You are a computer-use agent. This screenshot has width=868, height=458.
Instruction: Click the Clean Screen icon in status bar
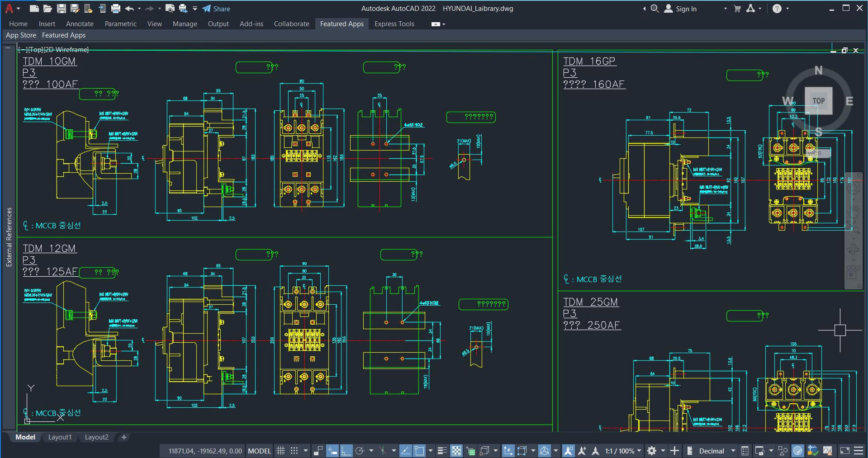845,451
